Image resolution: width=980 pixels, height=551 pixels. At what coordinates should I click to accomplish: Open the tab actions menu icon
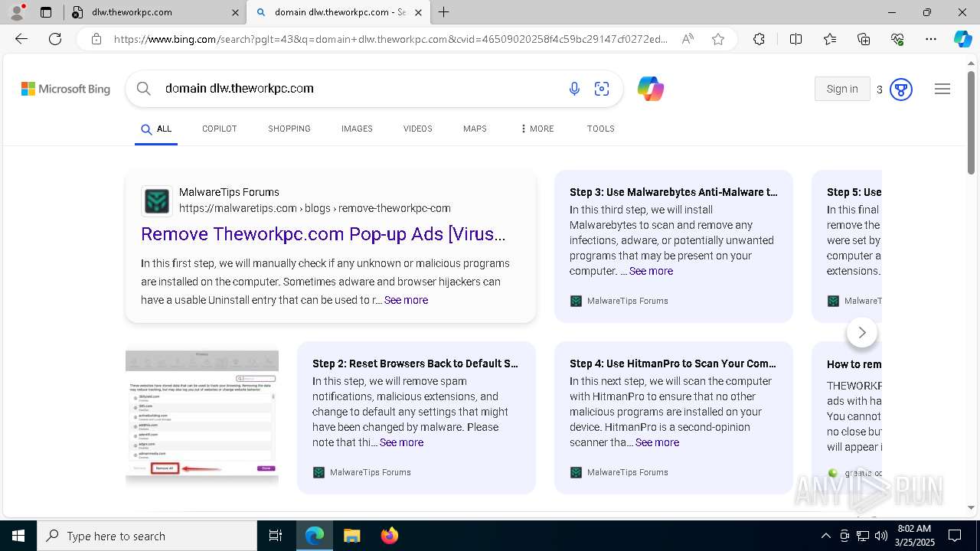click(46, 12)
